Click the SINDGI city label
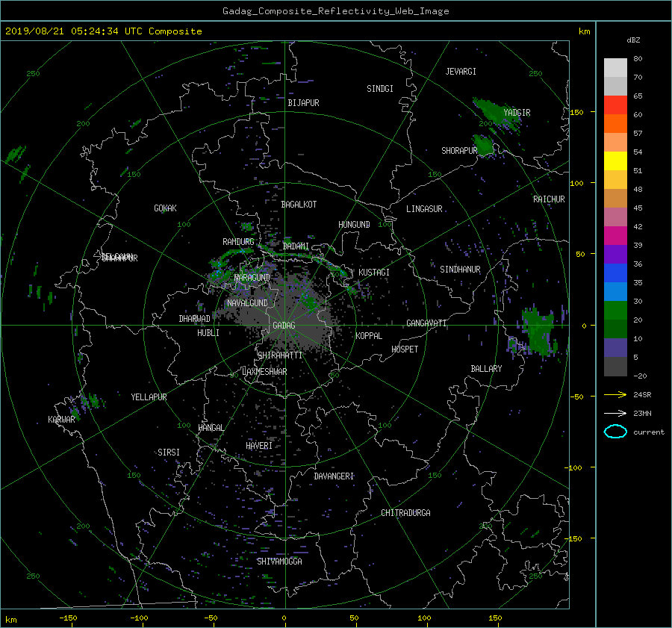The height and width of the screenshot is (628, 672). click(x=380, y=89)
